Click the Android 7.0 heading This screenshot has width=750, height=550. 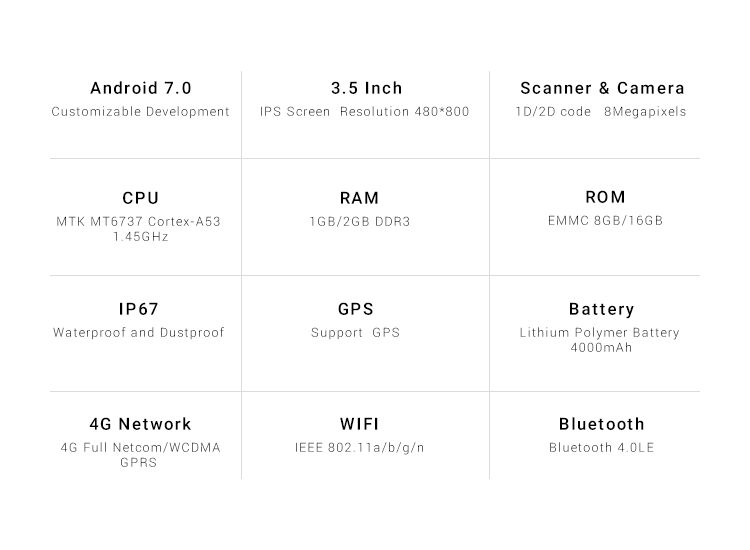(141, 88)
